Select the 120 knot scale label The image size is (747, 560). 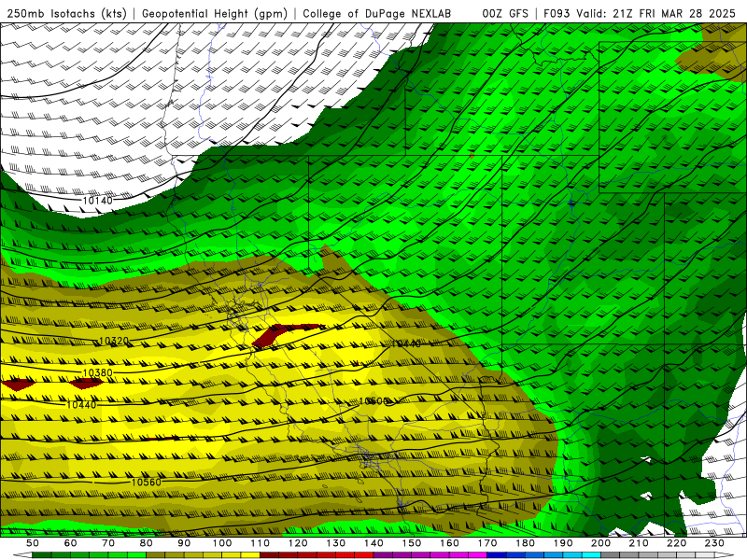point(298,543)
